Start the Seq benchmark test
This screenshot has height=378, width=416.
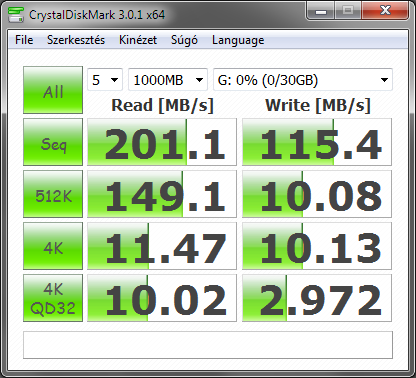(x=53, y=142)
